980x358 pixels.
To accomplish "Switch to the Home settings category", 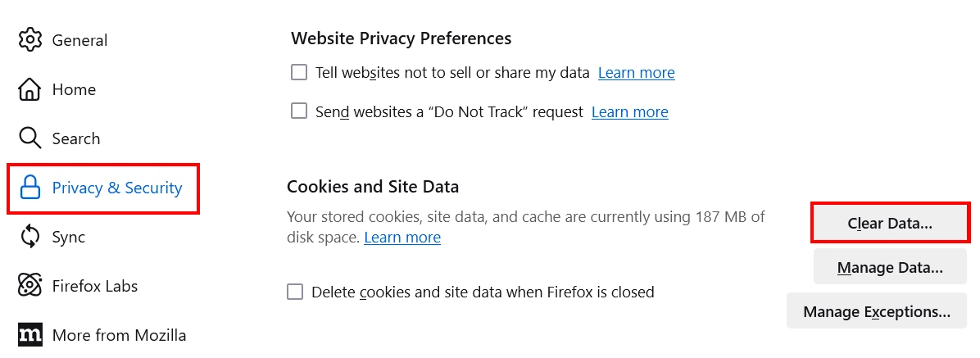I will (74, 89).
